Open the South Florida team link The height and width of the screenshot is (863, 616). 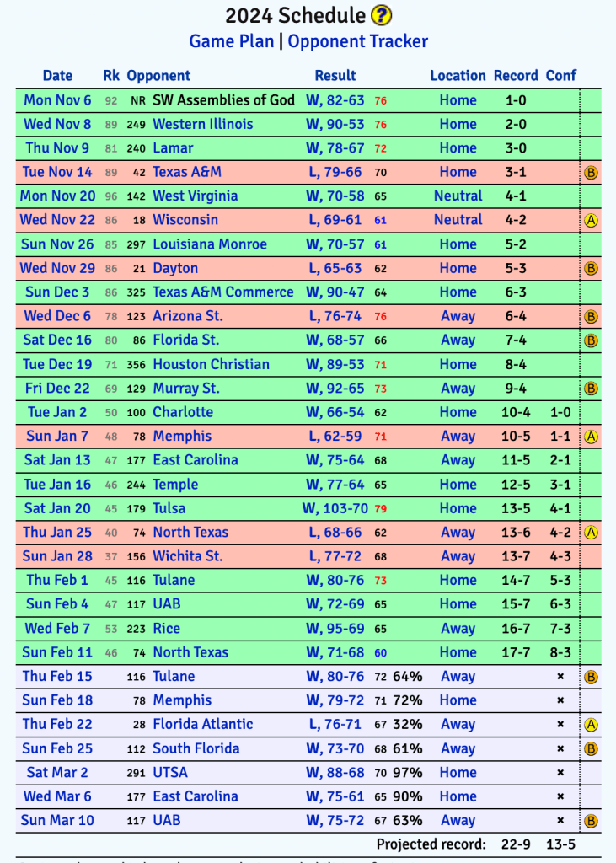click(196, 748)
